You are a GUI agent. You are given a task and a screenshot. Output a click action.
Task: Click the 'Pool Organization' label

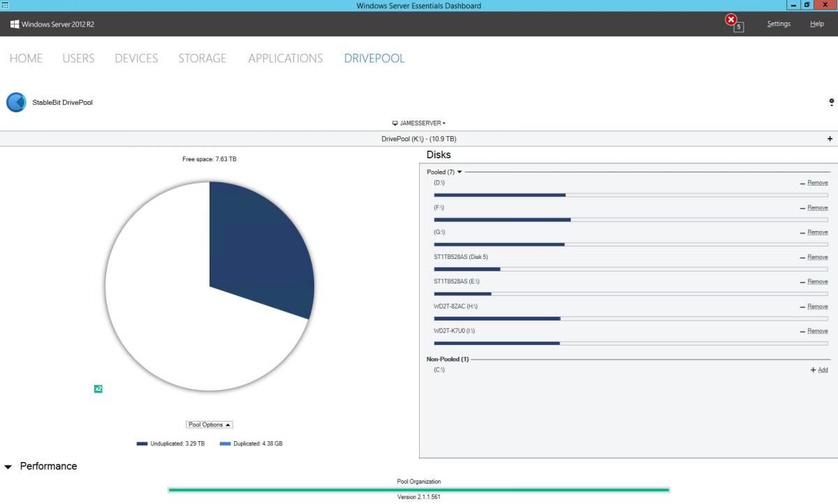coord(419,482)
